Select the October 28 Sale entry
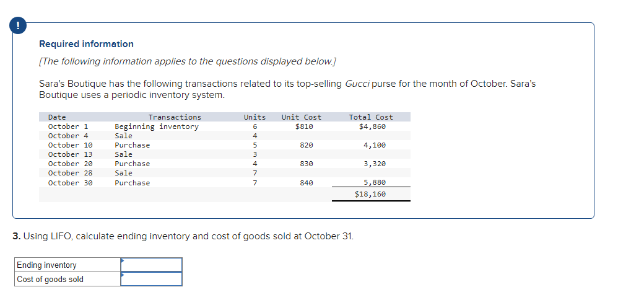 point(225,173)
